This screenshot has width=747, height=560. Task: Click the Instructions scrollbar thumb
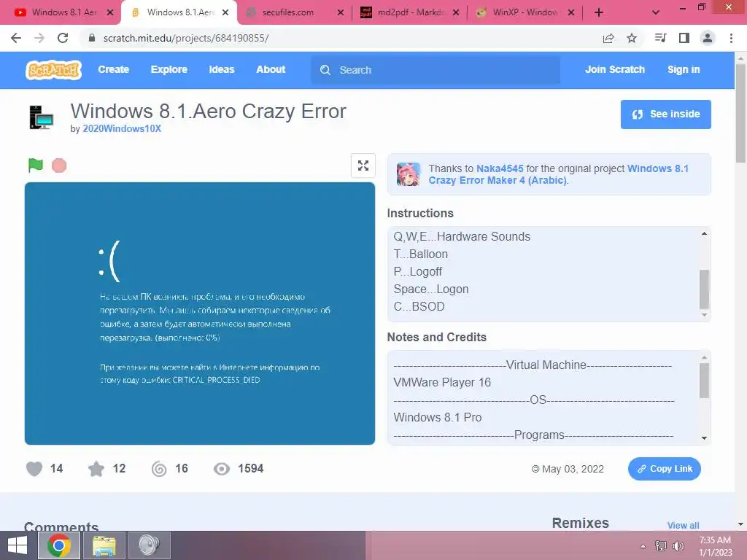(704, 289)
